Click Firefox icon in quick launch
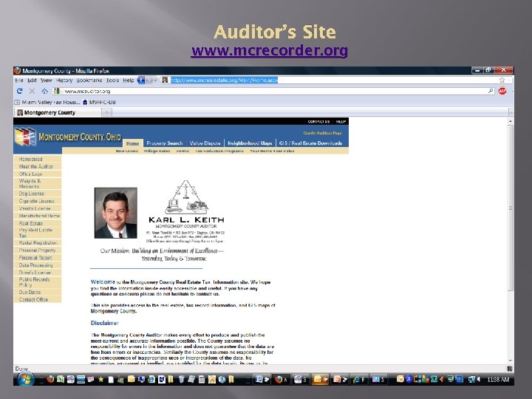The height and width of the screenshot is (399, 532). (50, 379)
